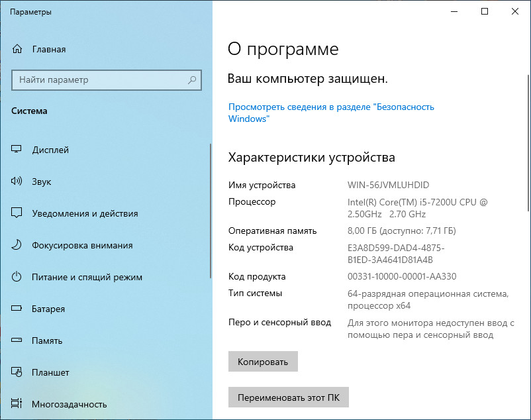
Task: Click the power icon for Питание и спящий режим
Action: pos(17,277)
